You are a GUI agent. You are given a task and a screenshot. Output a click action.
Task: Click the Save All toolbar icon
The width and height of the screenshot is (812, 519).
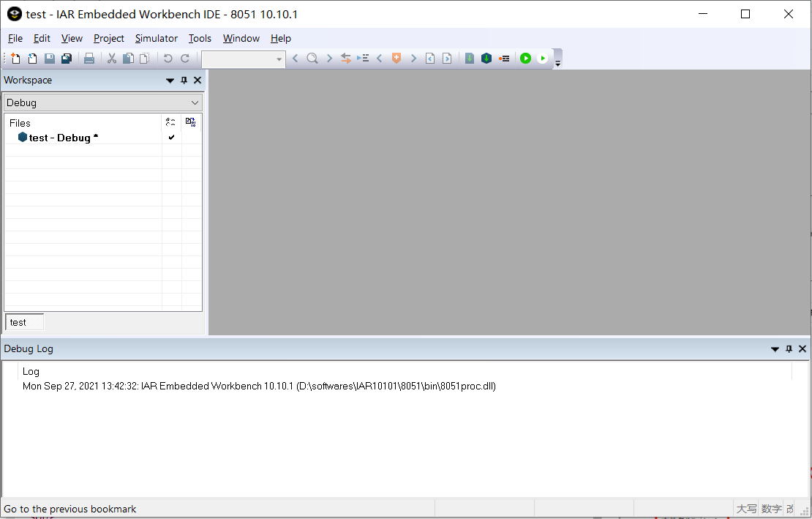pyautogui.click(x=67, y=59)
